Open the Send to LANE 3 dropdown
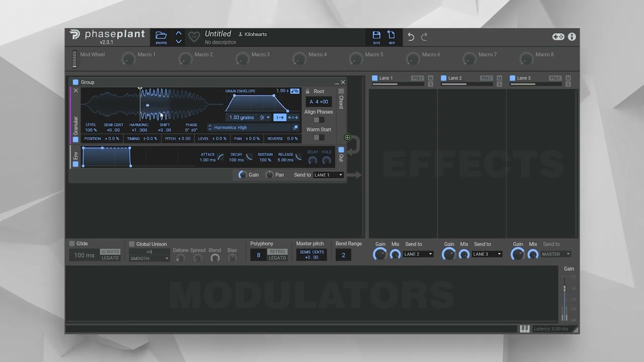The height and width of the screenshot is (362, 644). tap(487, 254)
